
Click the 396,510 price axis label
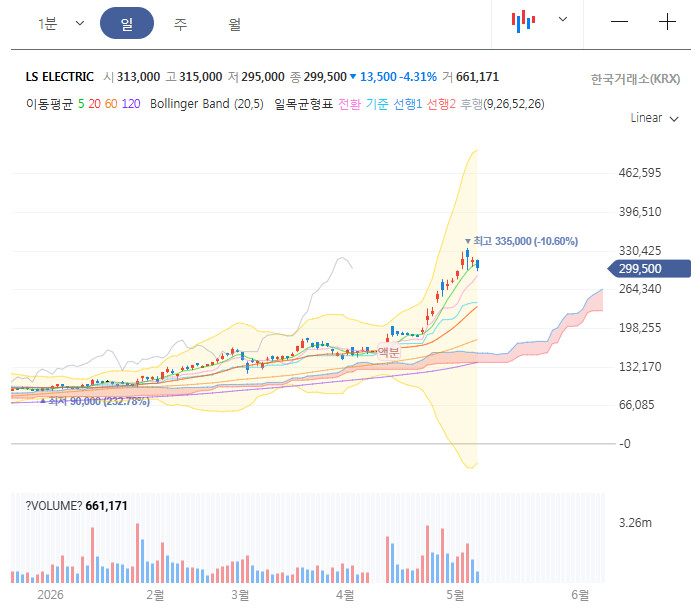[x=640, y=212]
